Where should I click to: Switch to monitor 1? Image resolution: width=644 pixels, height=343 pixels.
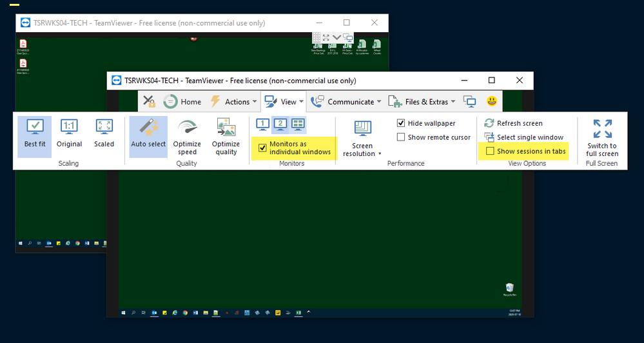(263, 124)
